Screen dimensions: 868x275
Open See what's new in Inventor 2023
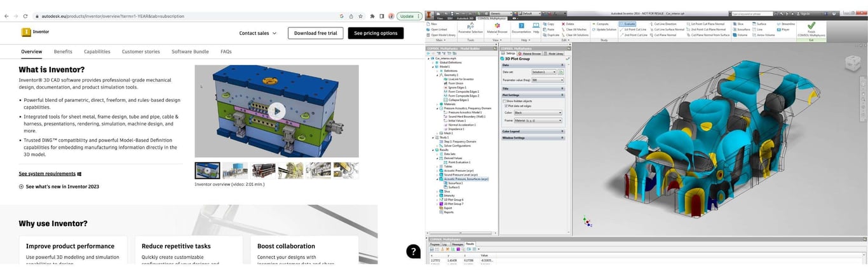click(x=59, y=187)
